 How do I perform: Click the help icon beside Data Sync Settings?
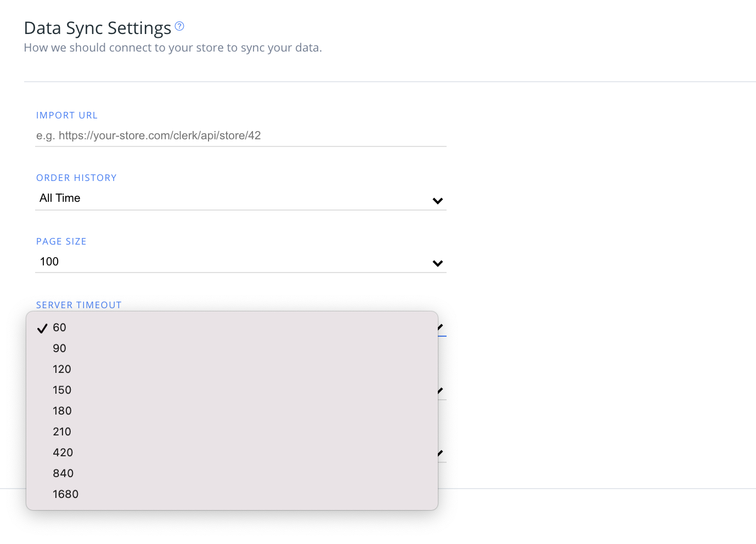179,26
